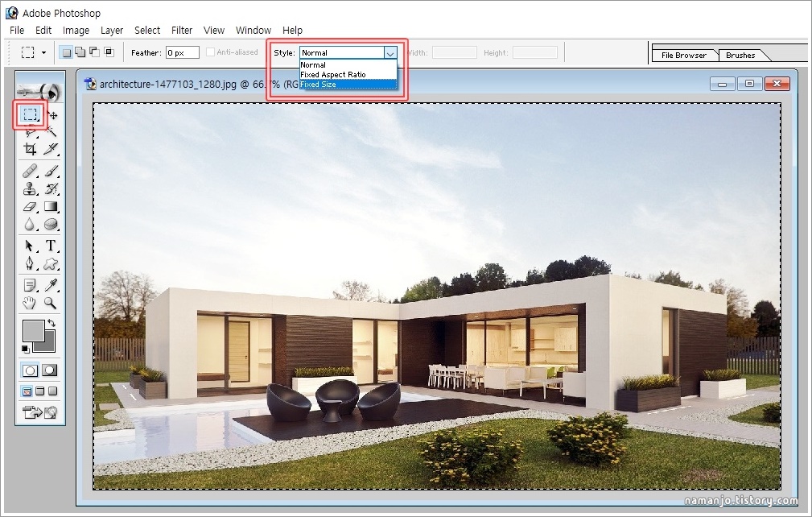This screenshot has height=517, width=812.
Task: Toggle the Anti-aliased checkbox
Action: [210, 52]
